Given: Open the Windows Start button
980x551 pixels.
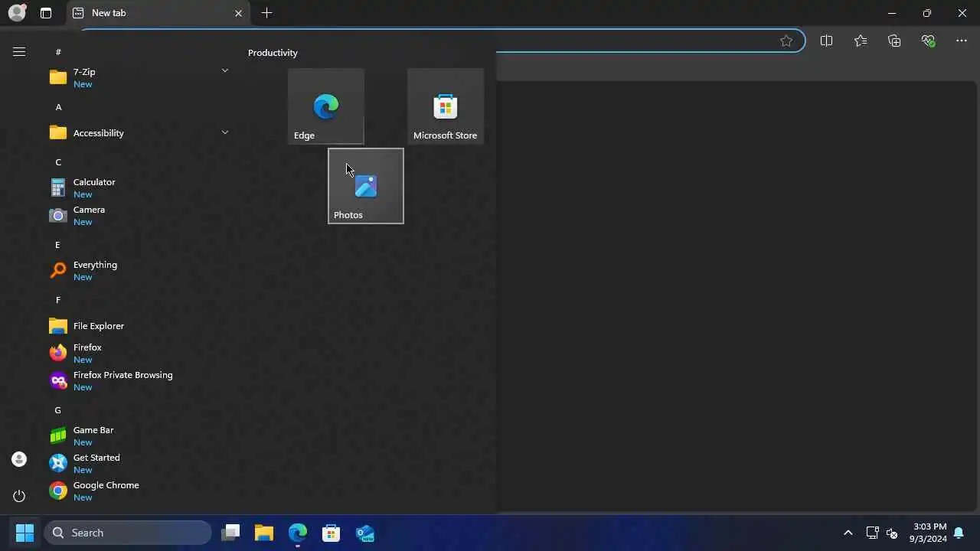Looking at the screenshot, I should coord(24,533).
